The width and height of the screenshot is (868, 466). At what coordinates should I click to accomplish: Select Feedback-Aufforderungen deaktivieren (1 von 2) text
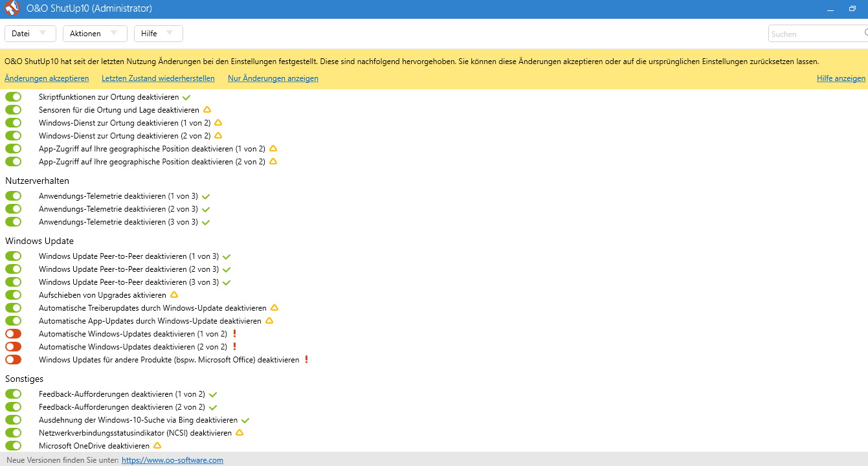(122, 394)
